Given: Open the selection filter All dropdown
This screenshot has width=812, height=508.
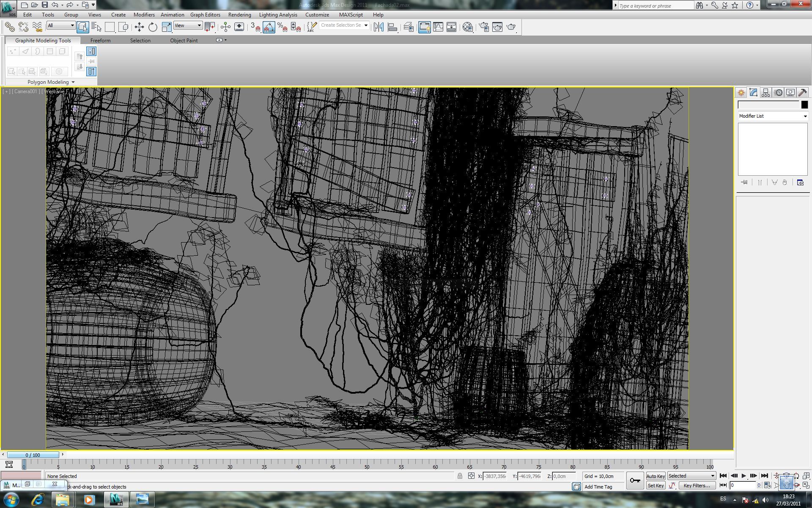Looking at the screenshot, I should [x=61, y=25].
